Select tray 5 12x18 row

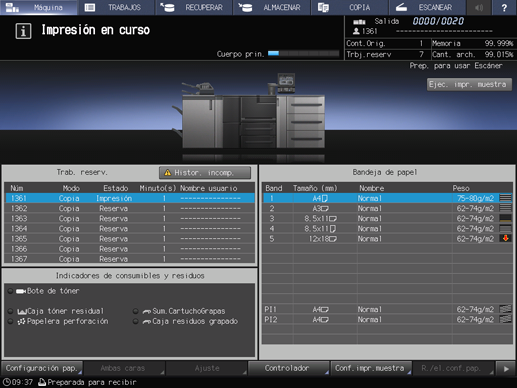(x=388, y=239)
